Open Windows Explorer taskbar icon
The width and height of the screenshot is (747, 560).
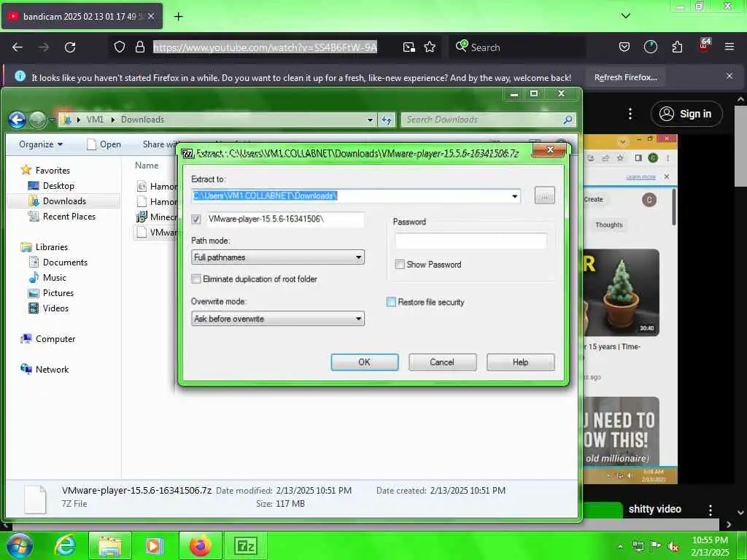click(110, 545)
